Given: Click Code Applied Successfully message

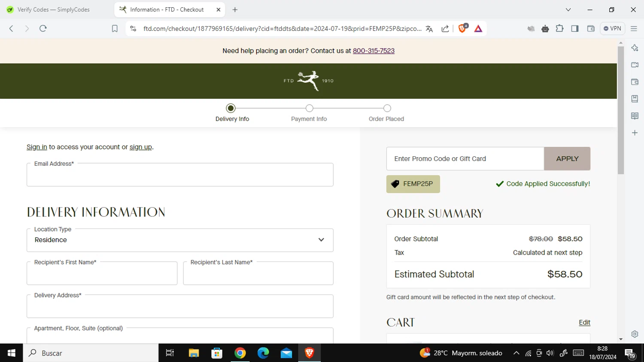Looking at the screenshot, I should [x=543, y=184].
